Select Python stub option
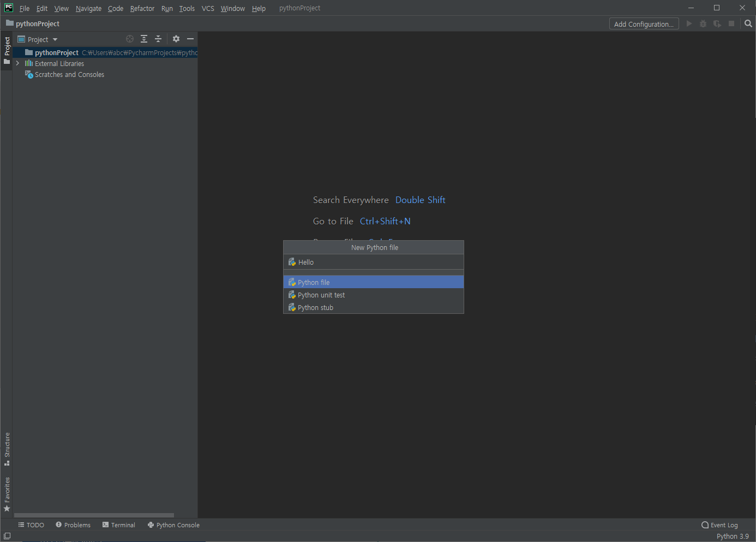 (x=374, y=307)
